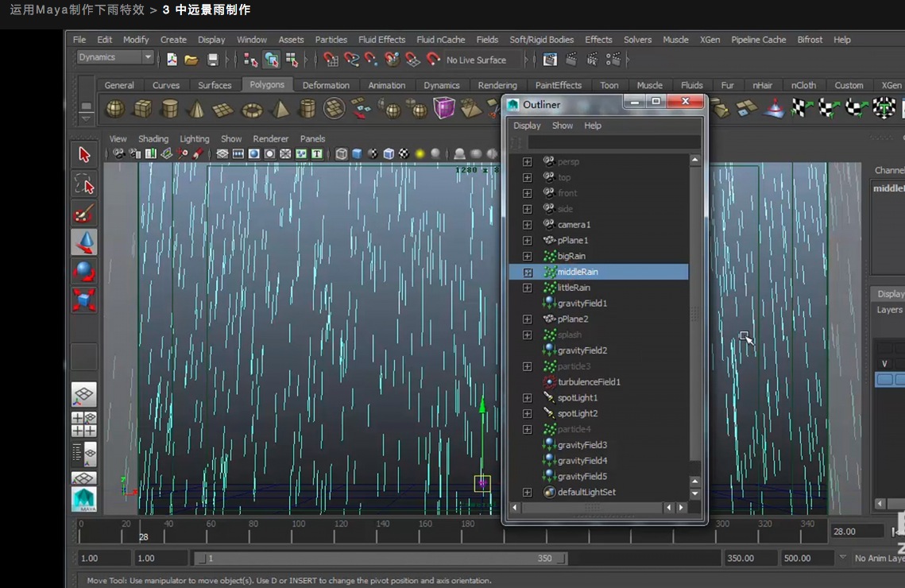Switch to the Dynamics shelf tab
Screen dimensions: 905x588
pyautogui.click(x=442, y=85)
